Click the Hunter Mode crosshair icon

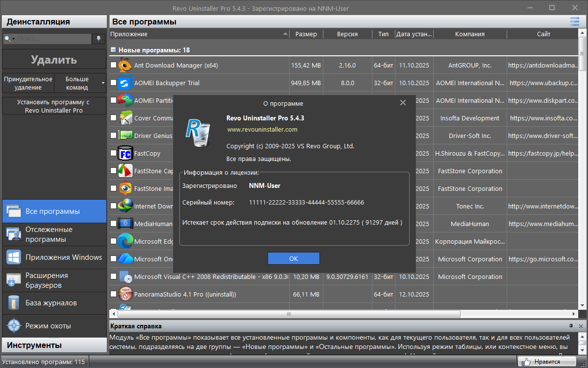(x=13, y=325)
